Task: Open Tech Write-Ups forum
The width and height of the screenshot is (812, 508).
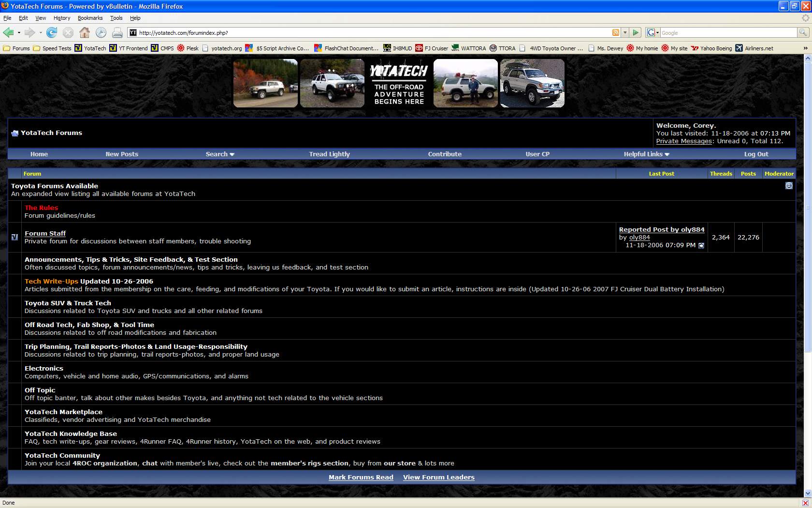Action: (x=51, y=281)
